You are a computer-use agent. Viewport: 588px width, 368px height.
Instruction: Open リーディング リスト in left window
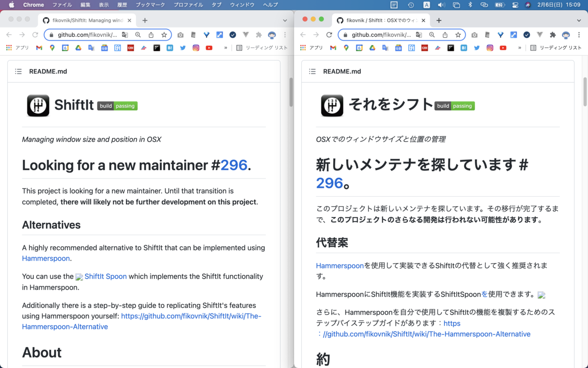(x=262, y=48)
